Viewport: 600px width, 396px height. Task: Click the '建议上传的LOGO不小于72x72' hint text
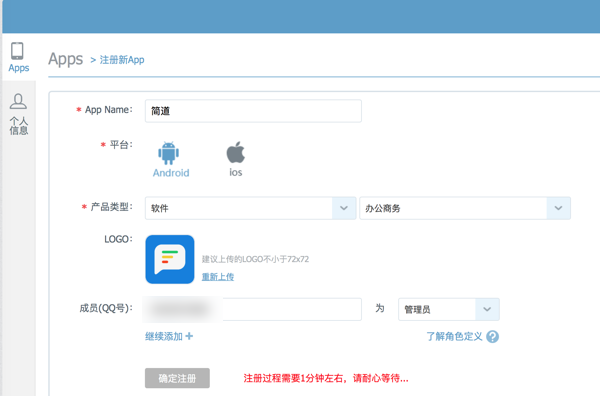(255, 259)
